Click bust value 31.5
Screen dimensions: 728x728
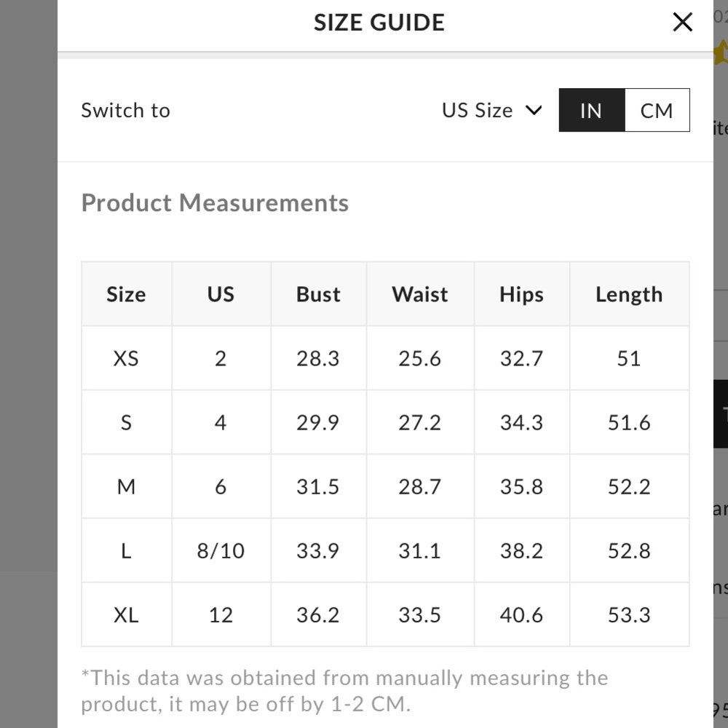click(x=319, y=486)
